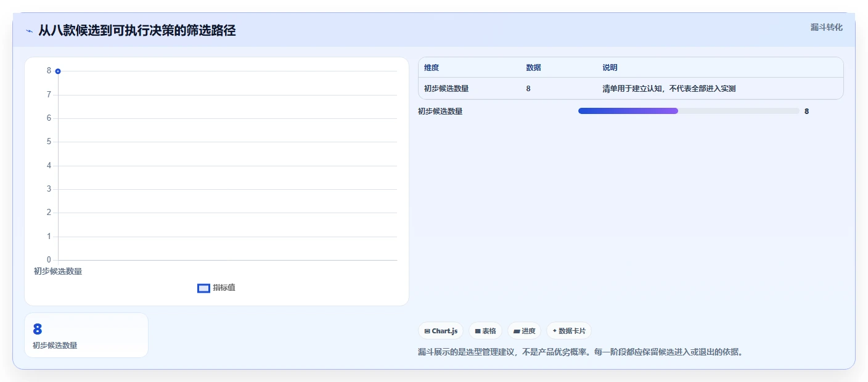Click the table data cell showing 8
This screenshot has width=868, height=382.
[528, 89]
